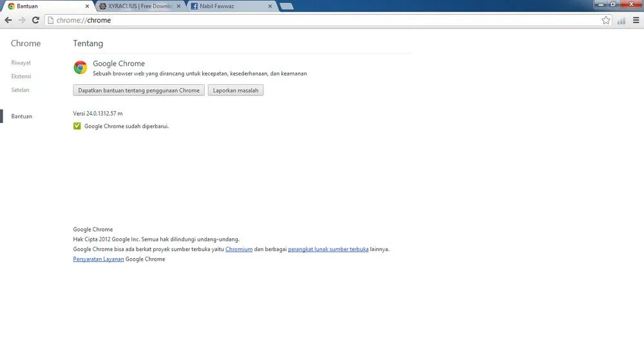Click the Google Chrome logo icon
The image size is (644, 343).
80,68
